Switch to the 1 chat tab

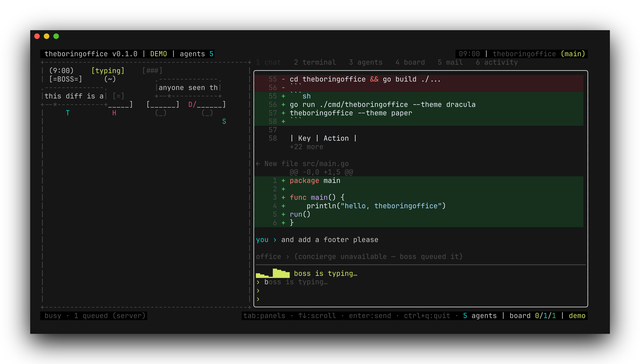pyautogui.click(x=269, y=62)
